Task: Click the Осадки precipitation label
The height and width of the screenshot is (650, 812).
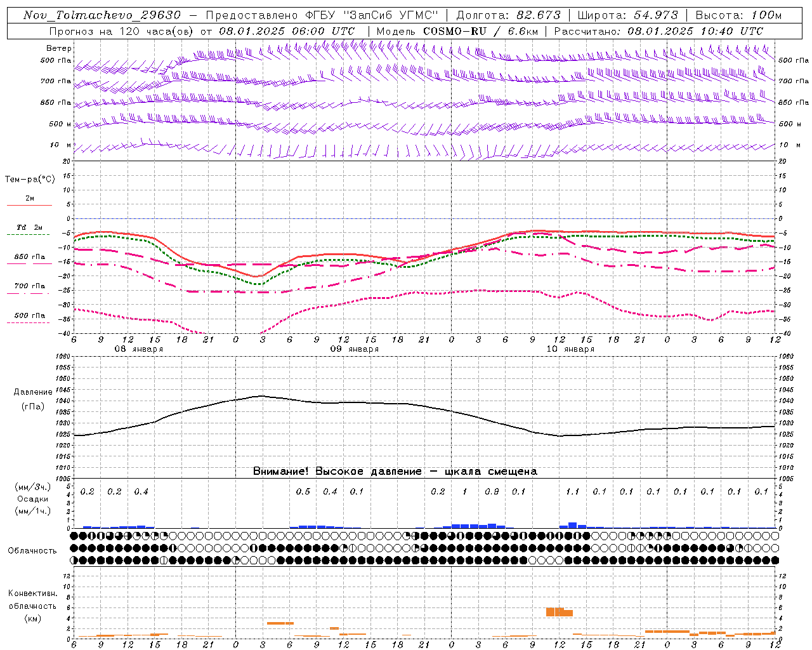Action: click(33, 499)
